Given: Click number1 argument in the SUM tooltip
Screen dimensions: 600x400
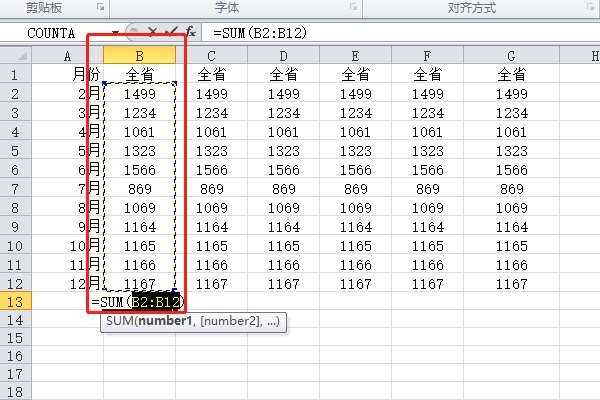Looking at the screenshot, I should pyautogui.click(x=165, y=321).
